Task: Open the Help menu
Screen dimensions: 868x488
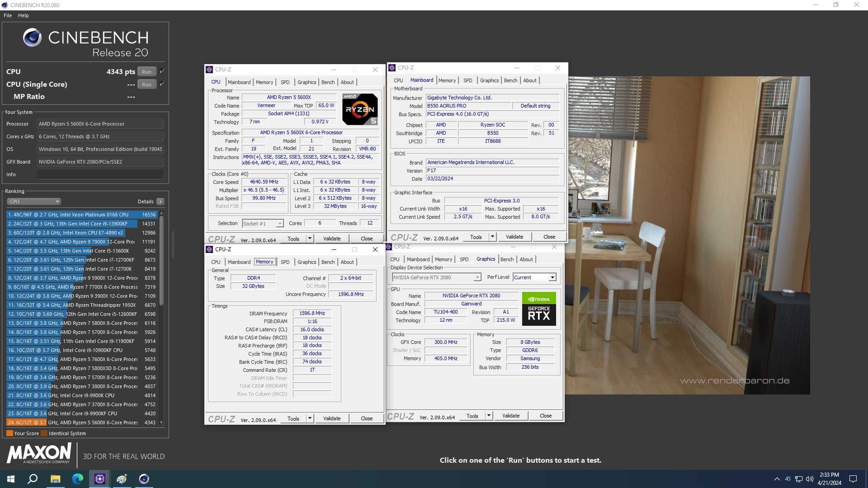Action: click(24, 15)
